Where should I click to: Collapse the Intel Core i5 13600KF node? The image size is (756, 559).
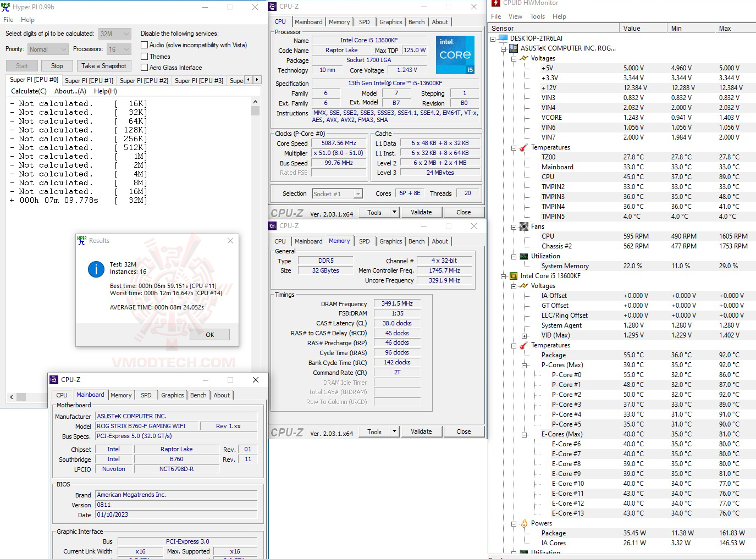(504, 276)
